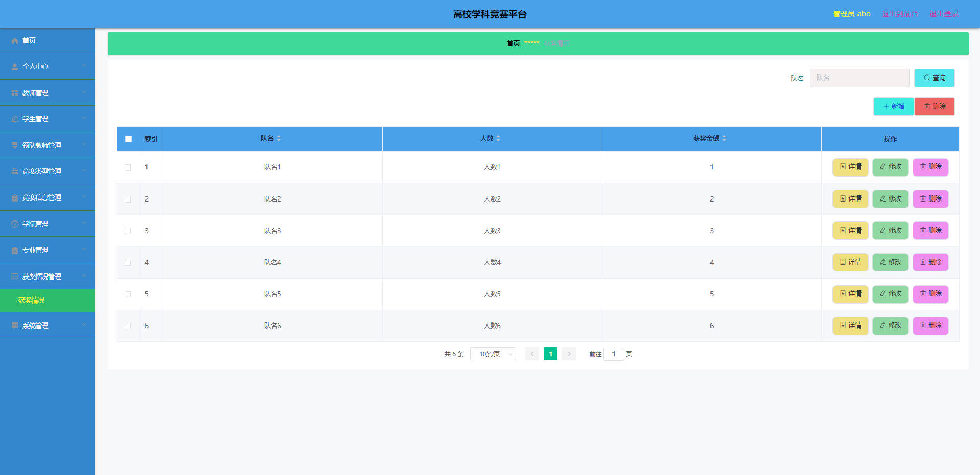Click 修改 for row 队名2

(x=890, y=199)
